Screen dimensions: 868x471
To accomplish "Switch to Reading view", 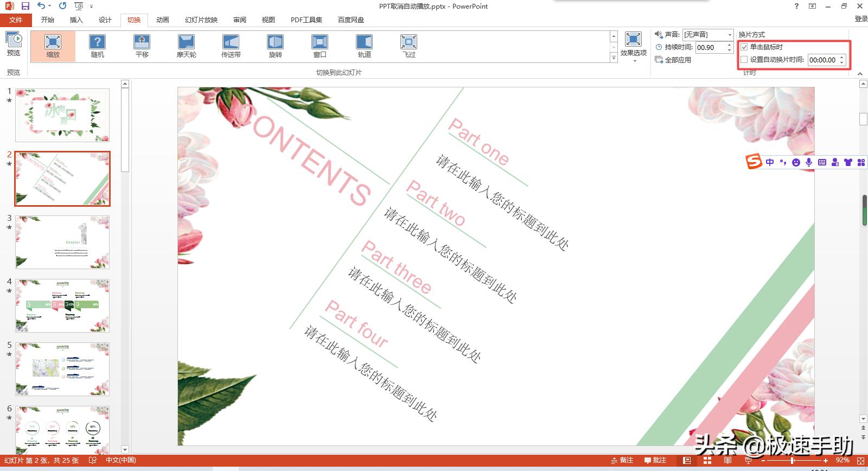I will [x=727, y=460].
